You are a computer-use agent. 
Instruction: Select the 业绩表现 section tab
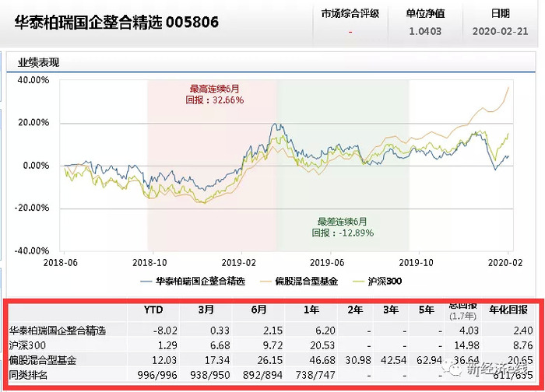click(39, 63)
